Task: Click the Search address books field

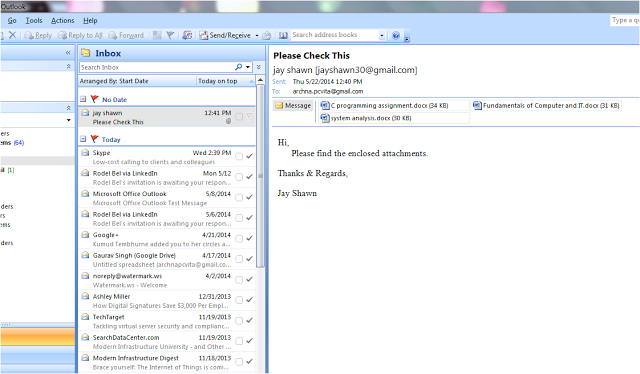Action: pos(335,35)
